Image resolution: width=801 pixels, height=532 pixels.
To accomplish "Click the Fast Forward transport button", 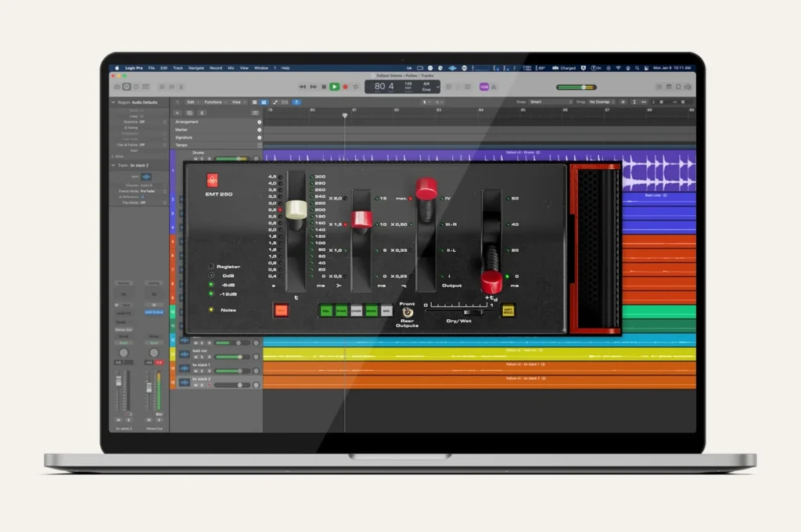I will click(313, 87).
